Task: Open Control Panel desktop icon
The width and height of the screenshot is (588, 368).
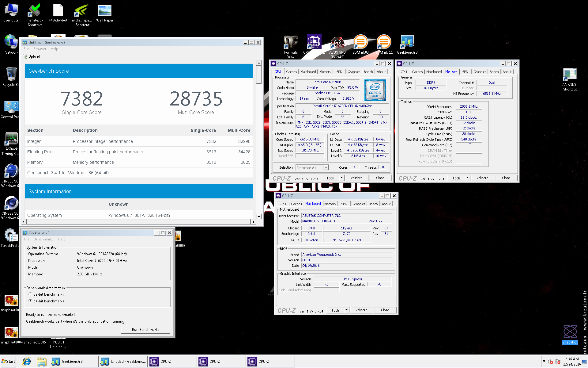Action: coord(10,109)
